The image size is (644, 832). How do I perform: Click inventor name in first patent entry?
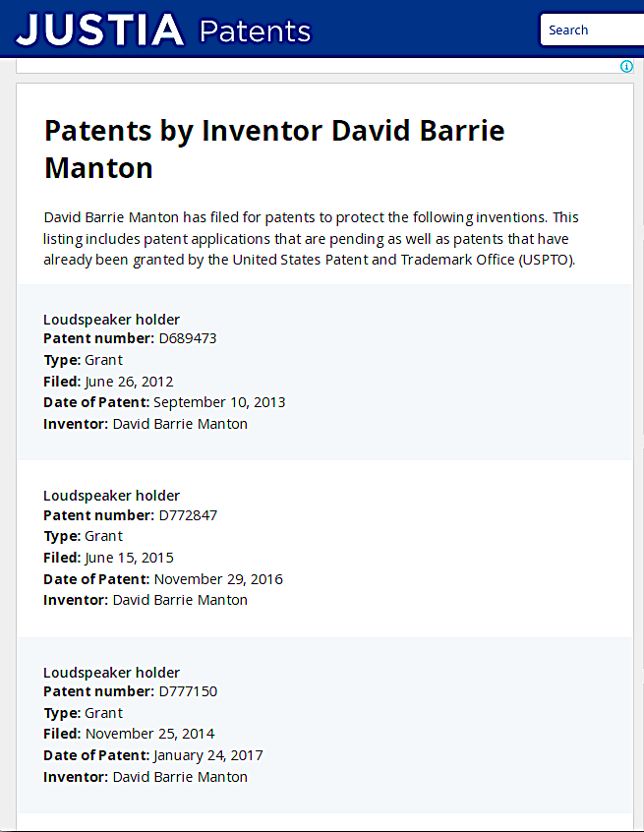180,424
